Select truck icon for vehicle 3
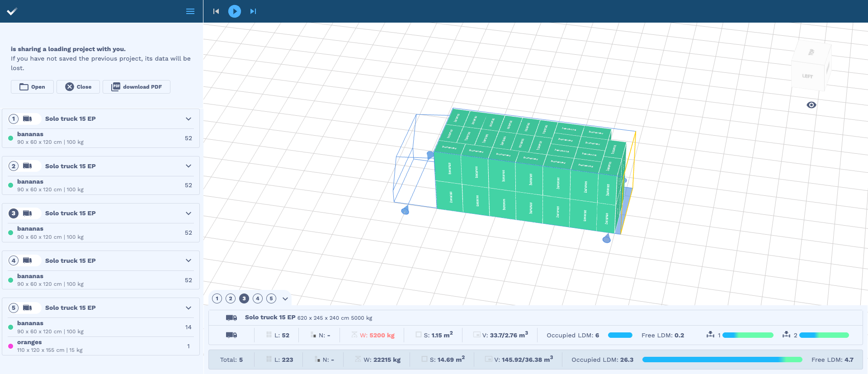 [x=28, y=213]
